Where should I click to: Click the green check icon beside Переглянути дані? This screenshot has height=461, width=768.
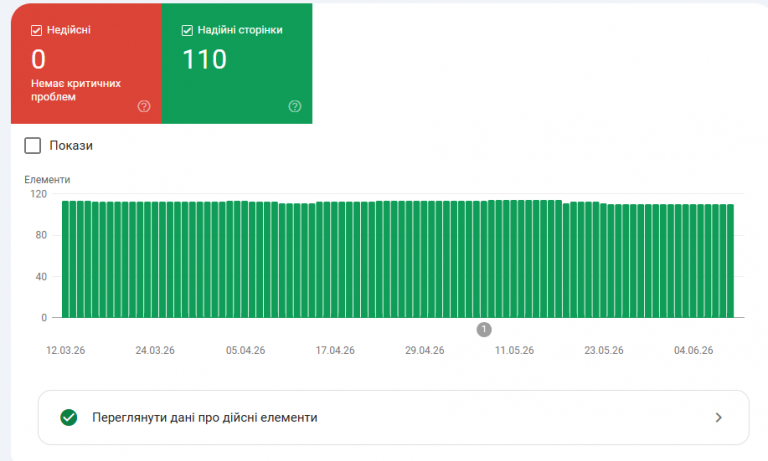click(69, 417)
